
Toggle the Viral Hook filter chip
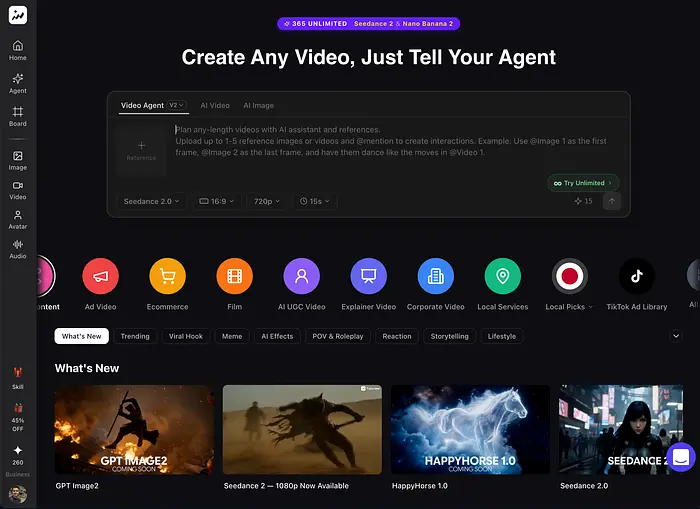pyautogui.click(x=185, y=336)
